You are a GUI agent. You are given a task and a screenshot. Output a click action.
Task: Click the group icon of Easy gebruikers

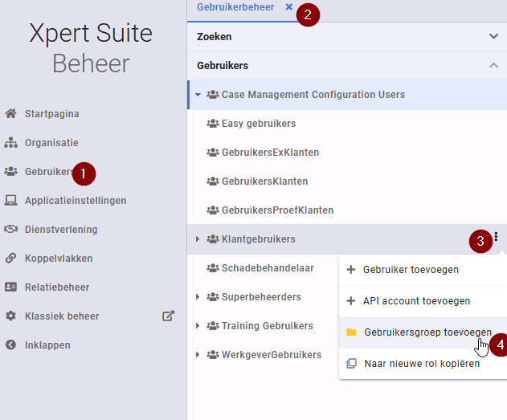(213, 124)
